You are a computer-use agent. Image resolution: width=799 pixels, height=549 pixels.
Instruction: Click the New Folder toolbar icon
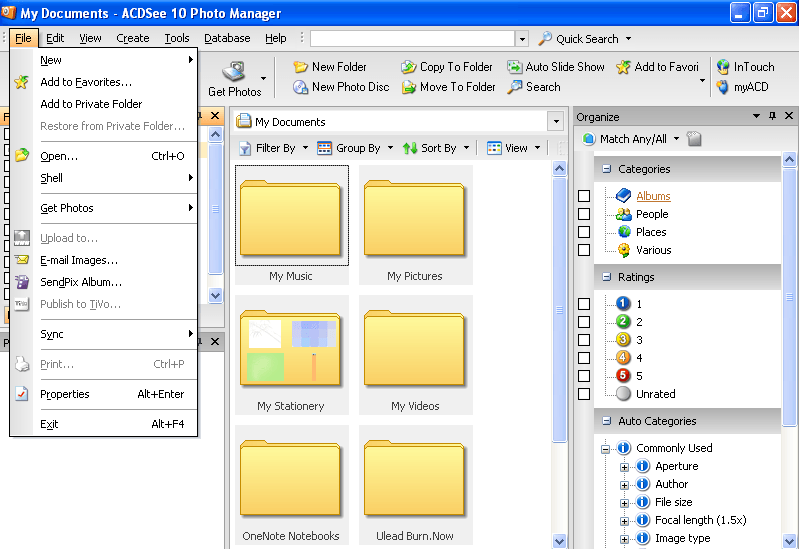point(301,67)
